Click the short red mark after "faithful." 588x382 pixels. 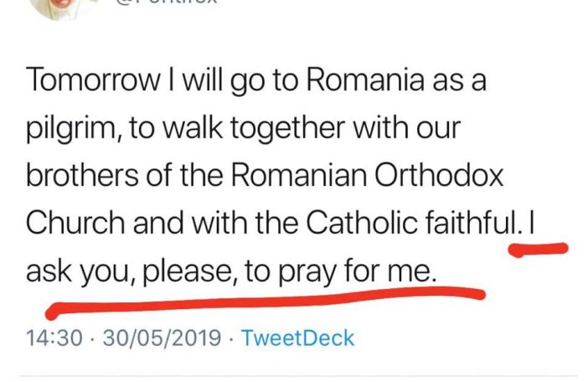[538, 250]
